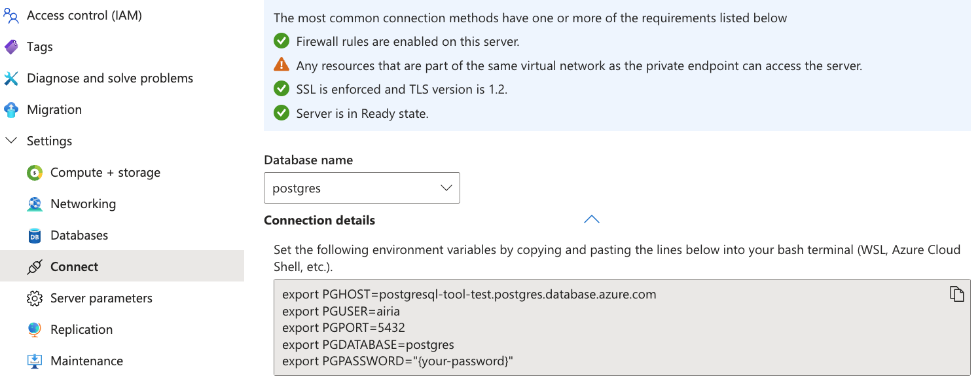Copy connection details with the copy icon
Viewport: 980px width, 381px height.
tap(956, 294)
